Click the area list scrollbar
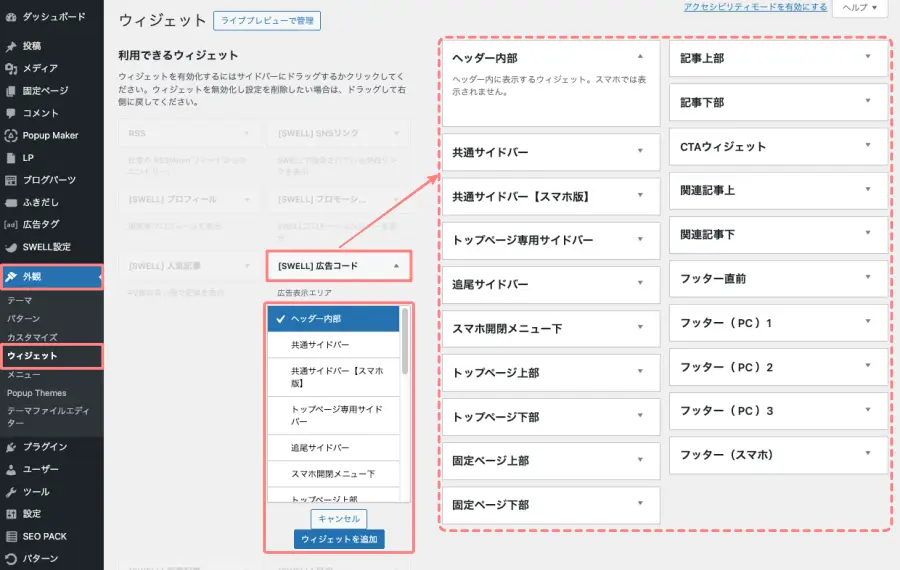The image size is (900, 570). [x=405, y=342]
